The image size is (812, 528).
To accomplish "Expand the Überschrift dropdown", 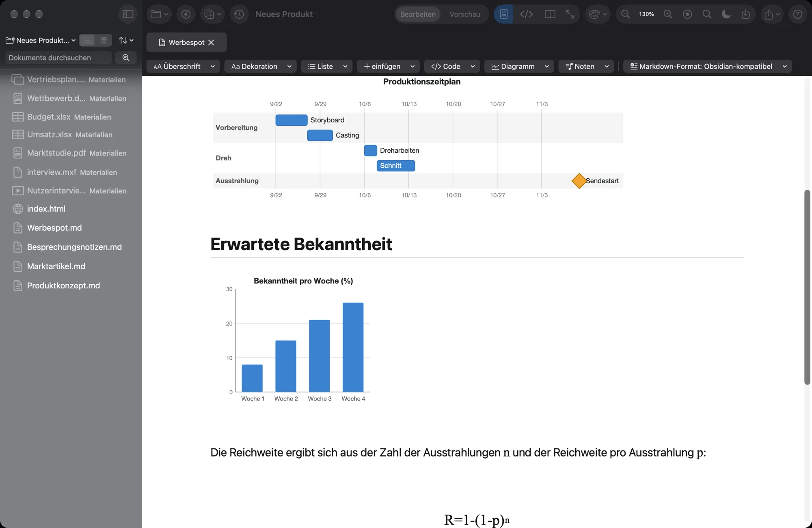I will [x=184, y=66].
